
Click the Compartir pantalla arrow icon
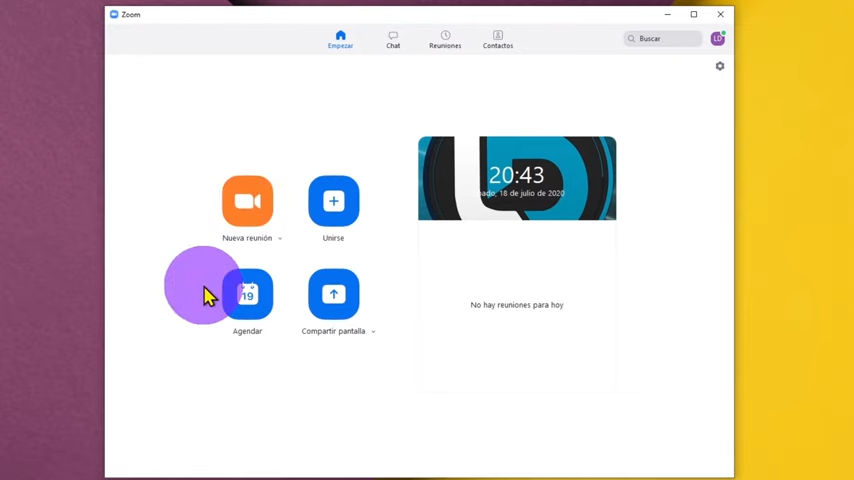pos(333,294)
